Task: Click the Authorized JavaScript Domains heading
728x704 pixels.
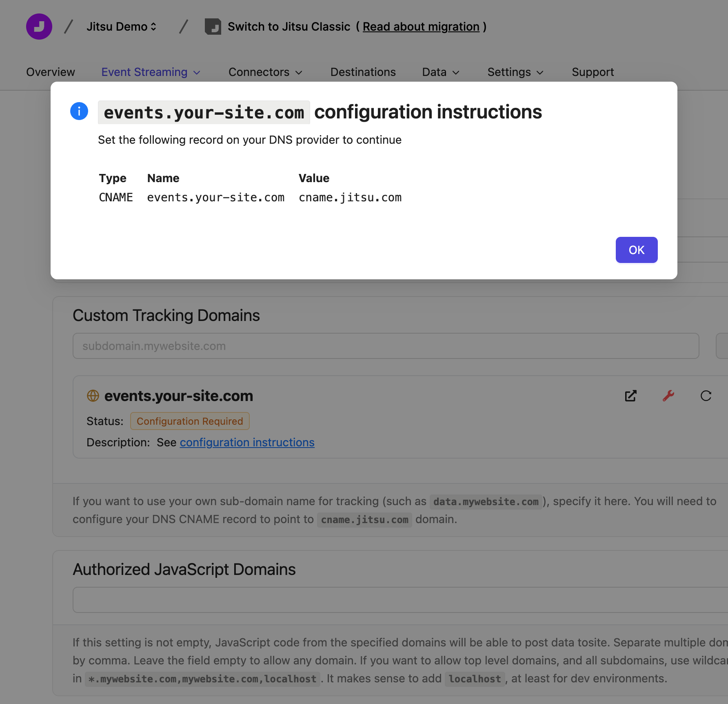Action: pos(184,569)
